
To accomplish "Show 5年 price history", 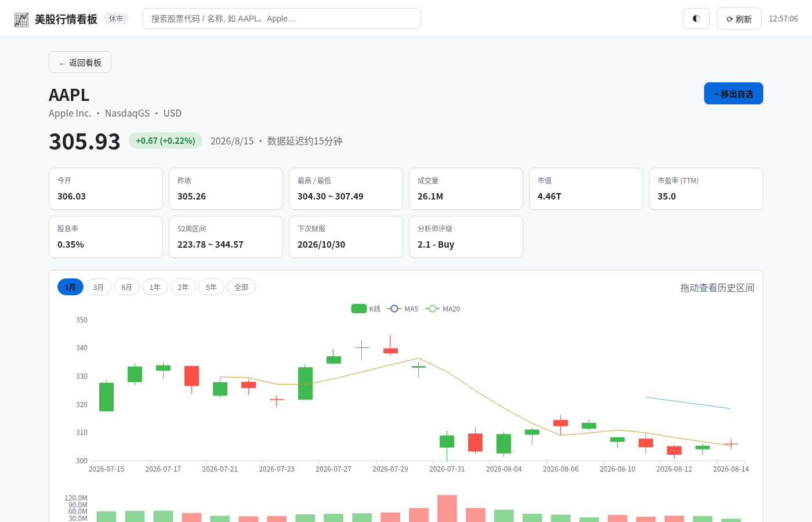I will [211, 287].
